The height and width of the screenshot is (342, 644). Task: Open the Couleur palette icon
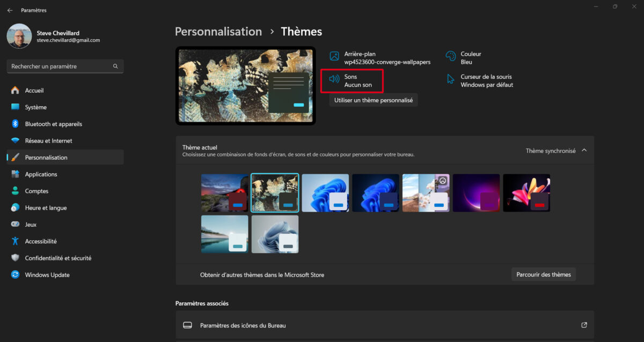click(x=451, y=56)
